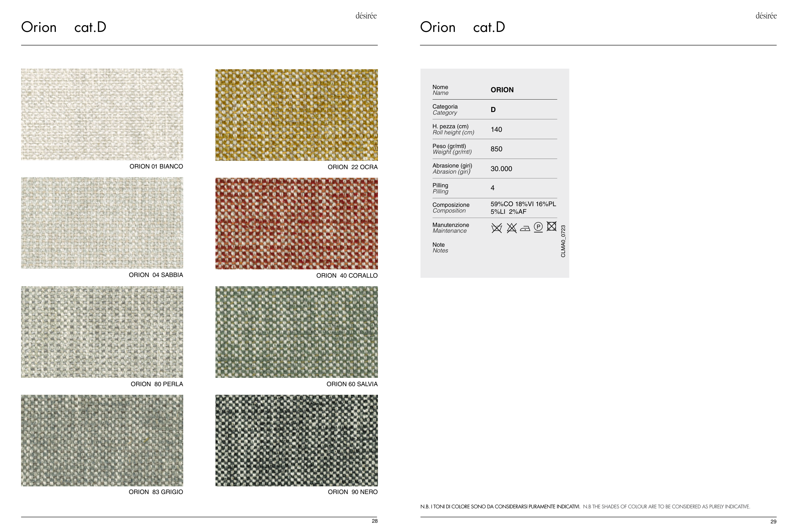
Task: Click the abrasion value 30.000
Action: 501,169
